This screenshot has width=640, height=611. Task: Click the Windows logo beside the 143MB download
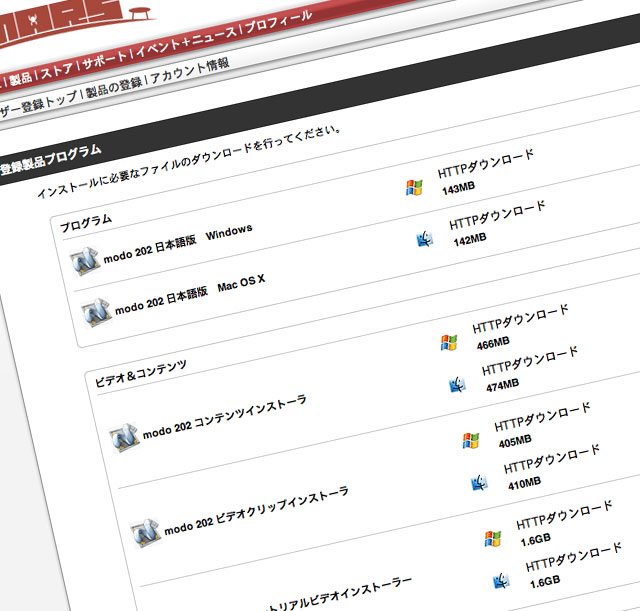click(x=414, y=188)
